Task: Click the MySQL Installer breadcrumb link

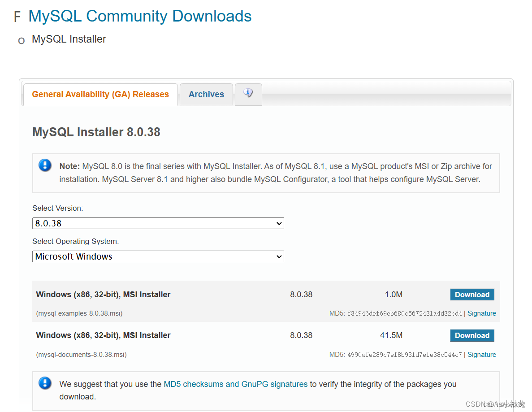Action: 69,39
